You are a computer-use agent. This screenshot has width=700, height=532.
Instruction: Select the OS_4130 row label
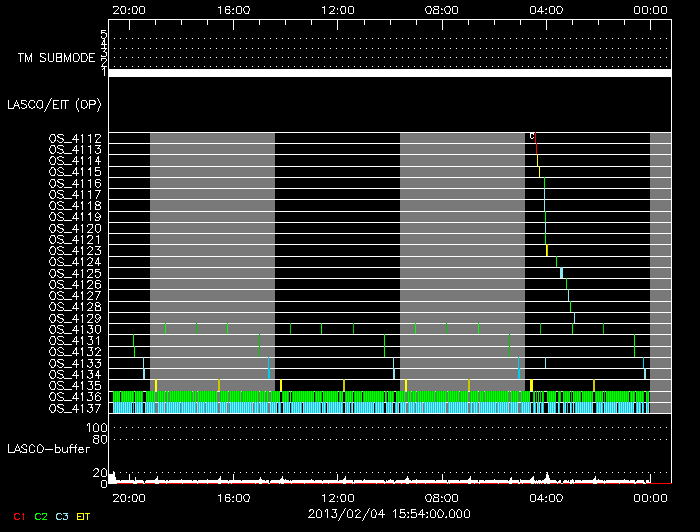75,329
